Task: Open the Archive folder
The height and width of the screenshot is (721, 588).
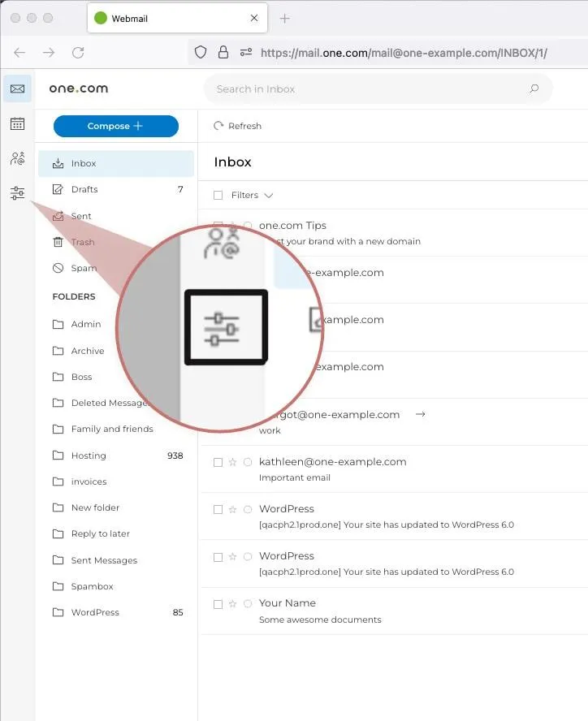Action: (116, 351)
